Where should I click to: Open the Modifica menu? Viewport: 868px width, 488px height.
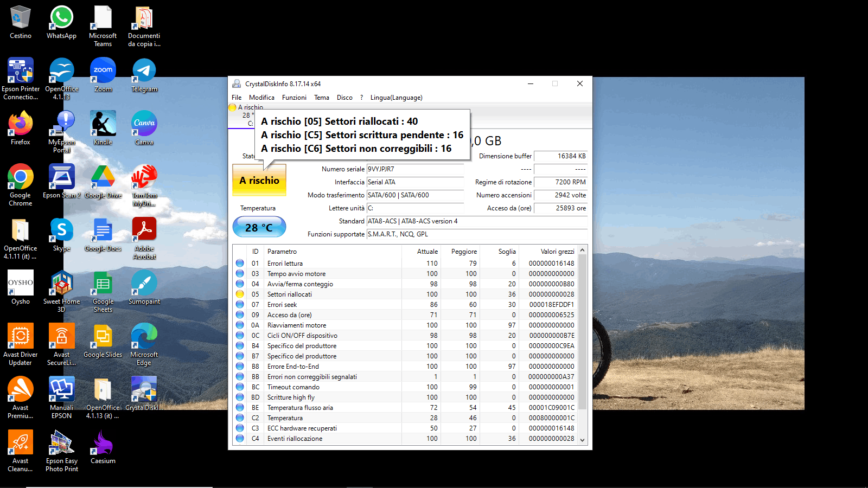pos(261,98)
